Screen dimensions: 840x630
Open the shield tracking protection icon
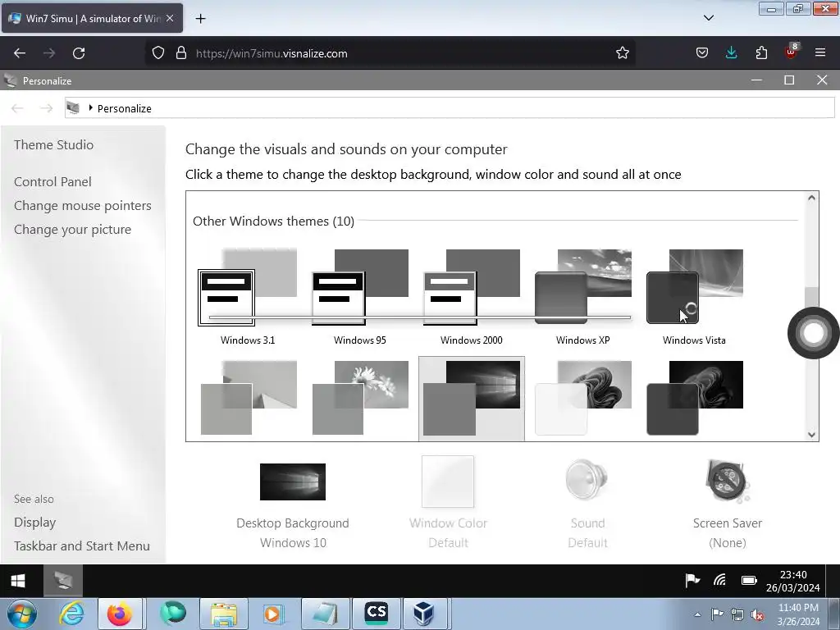(158, 52)
